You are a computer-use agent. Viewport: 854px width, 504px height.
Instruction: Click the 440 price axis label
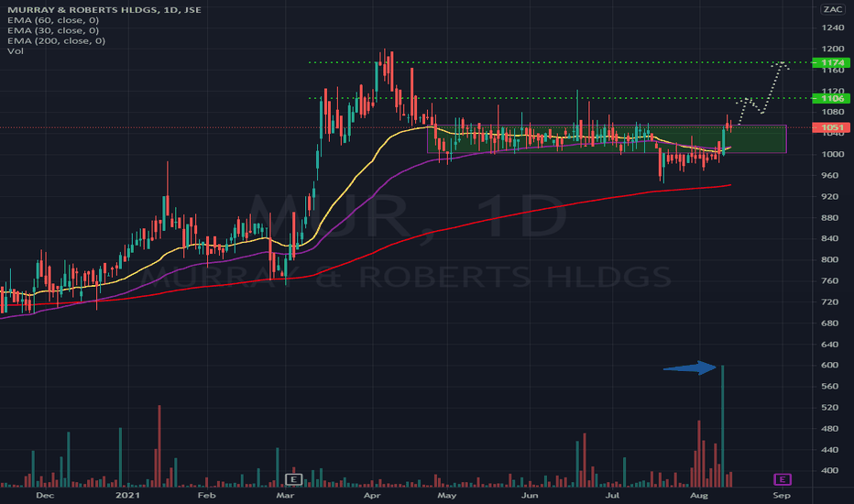[830, 450]
